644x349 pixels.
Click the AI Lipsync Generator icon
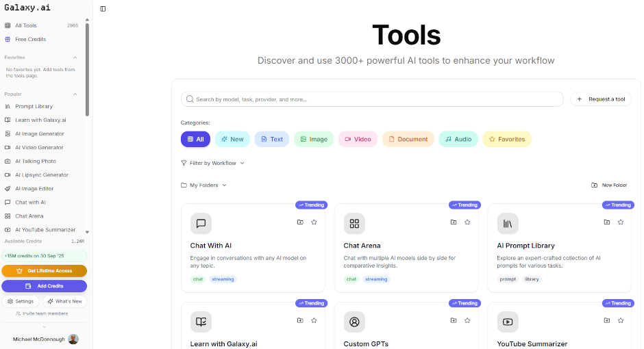pyautogui.click(x=8, y=175)
